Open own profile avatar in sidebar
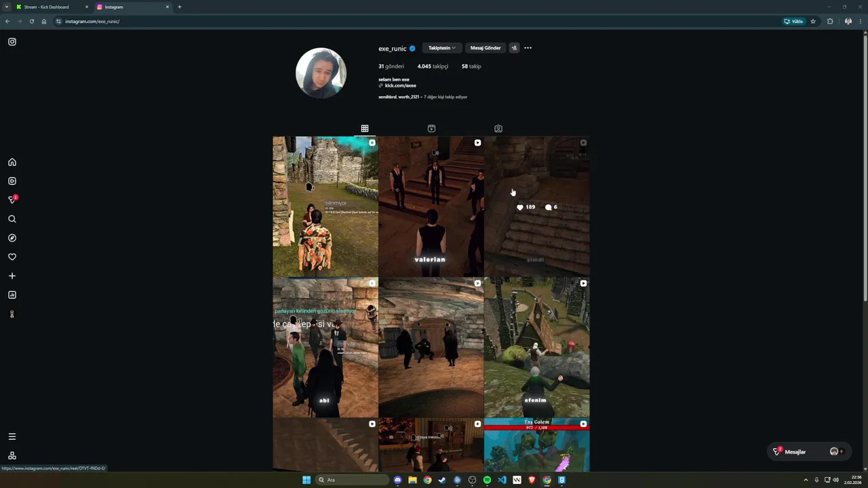Viewport: 868px width, 488px height. point(12,314)
